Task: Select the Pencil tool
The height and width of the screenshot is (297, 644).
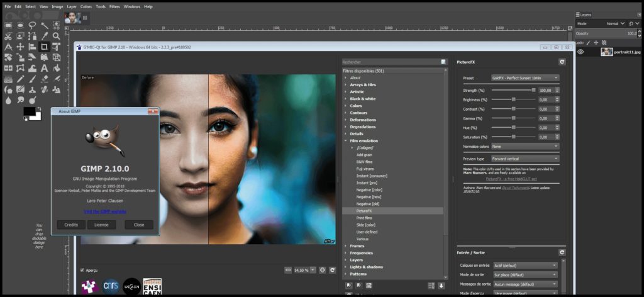Action: point(20,79)
